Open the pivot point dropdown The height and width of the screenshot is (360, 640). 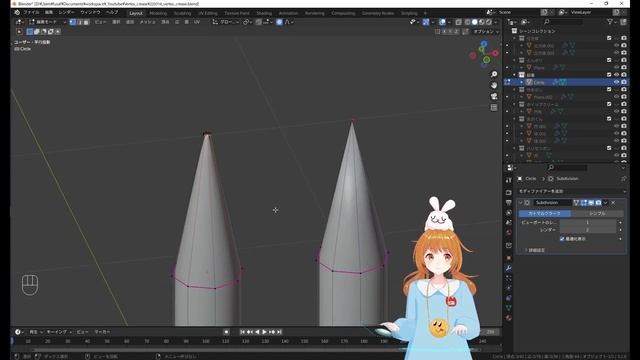point(248,22)
